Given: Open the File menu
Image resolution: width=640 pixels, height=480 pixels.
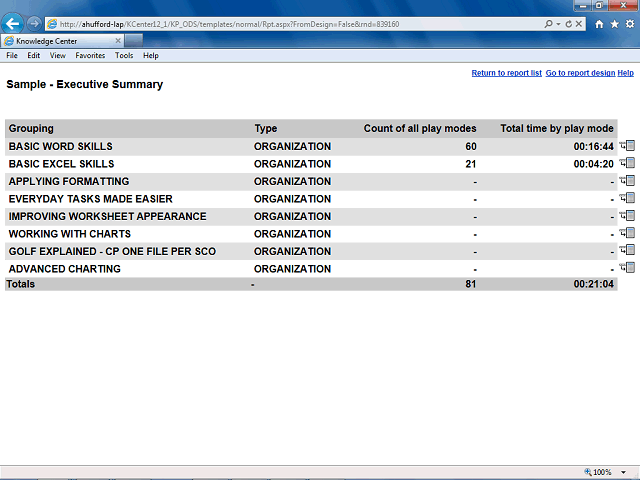Looking at the screenshot, I should coord(12,56).
